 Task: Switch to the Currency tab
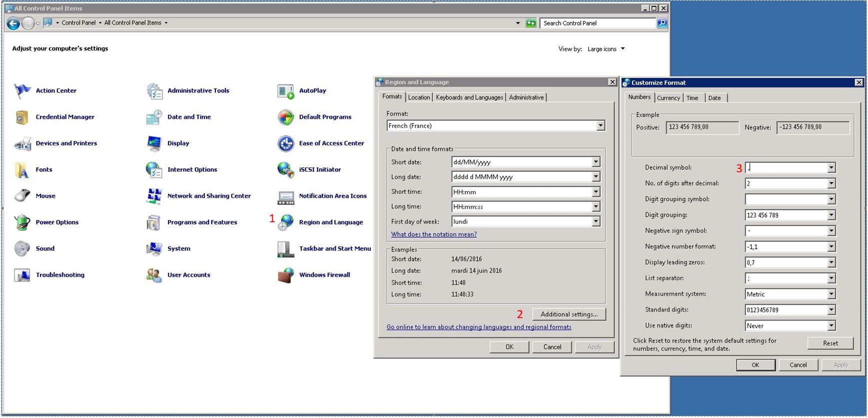[x=668, y=98]
